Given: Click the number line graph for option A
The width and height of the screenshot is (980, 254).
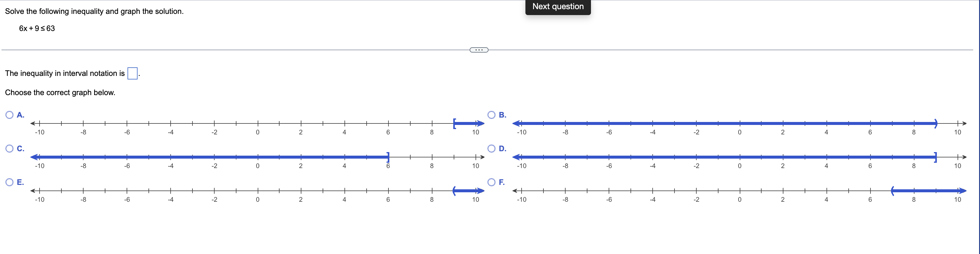Looking at the screenshot, I should click(x=257, y=123).
